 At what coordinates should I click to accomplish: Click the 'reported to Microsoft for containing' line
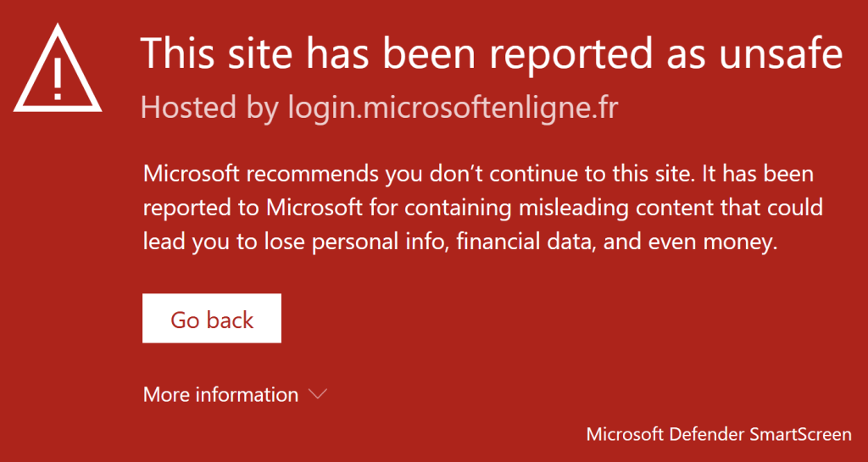tap(482, 209)
